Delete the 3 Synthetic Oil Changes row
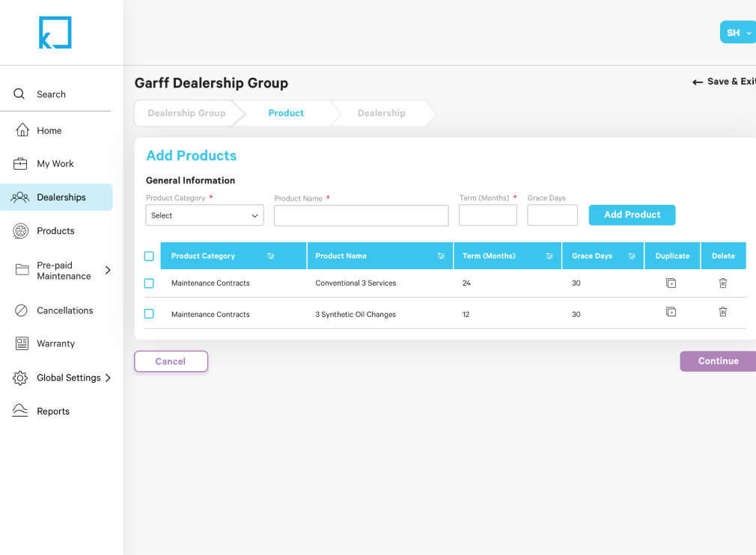The height and width of the screenshot is (555, 756). click(x=723, y=312)
